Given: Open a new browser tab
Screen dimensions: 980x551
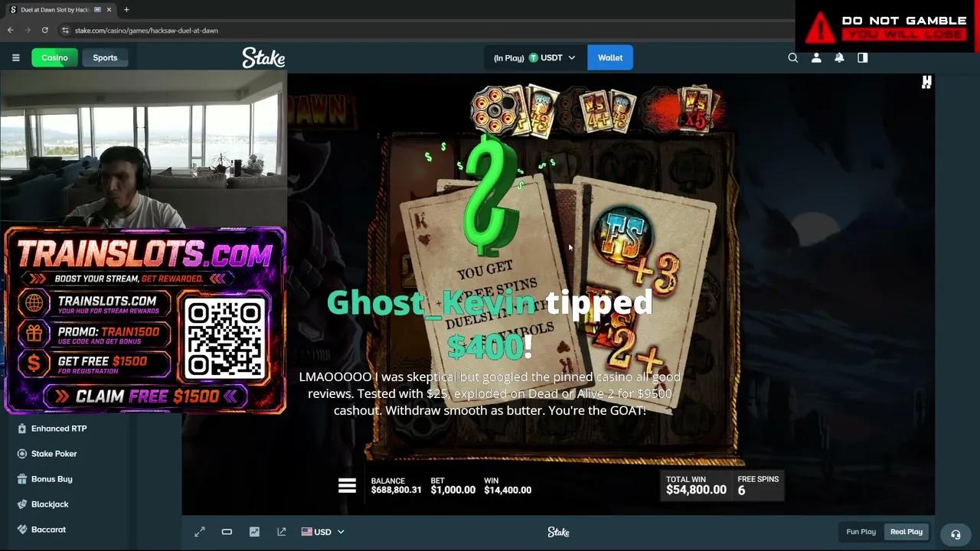Looking at the screenshot, I should [126, 10].
